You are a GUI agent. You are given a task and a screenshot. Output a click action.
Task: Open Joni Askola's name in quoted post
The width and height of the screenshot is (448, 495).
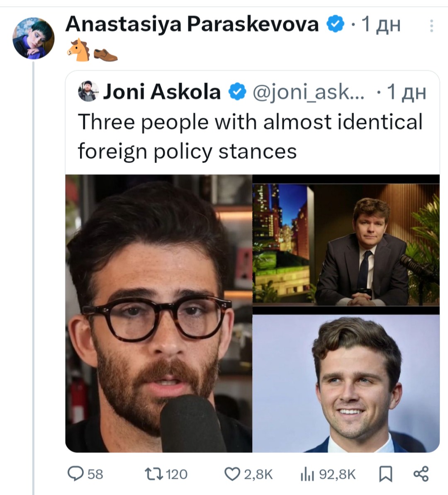[x=162, y=92]
